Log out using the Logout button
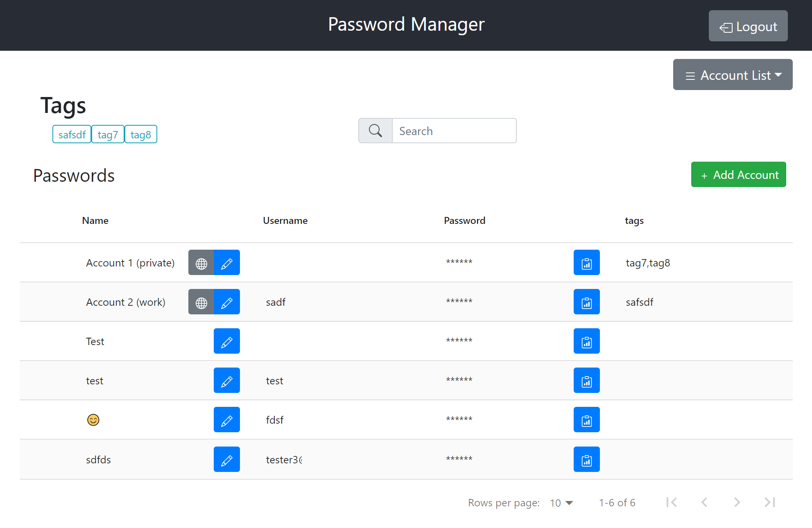 point(748,26)
